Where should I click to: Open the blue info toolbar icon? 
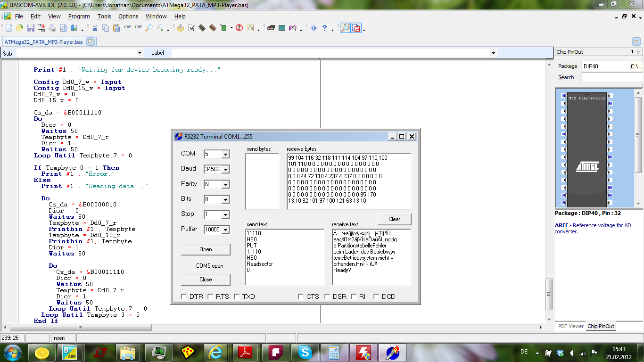(x=314, y=28)
